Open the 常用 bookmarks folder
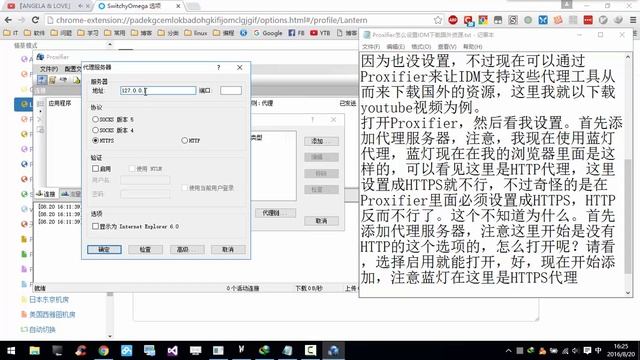640x360 pixels. pyautogui.click(x=114, y=33)
